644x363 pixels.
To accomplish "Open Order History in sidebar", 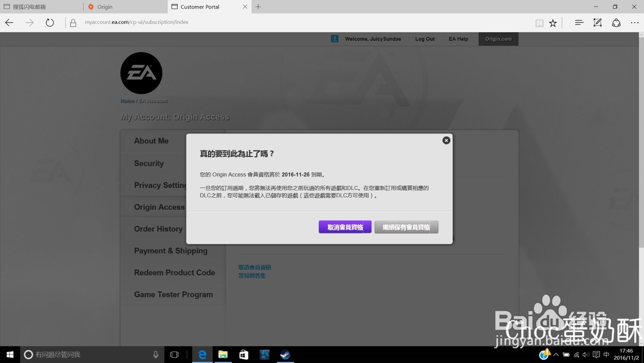I will 158,229.
